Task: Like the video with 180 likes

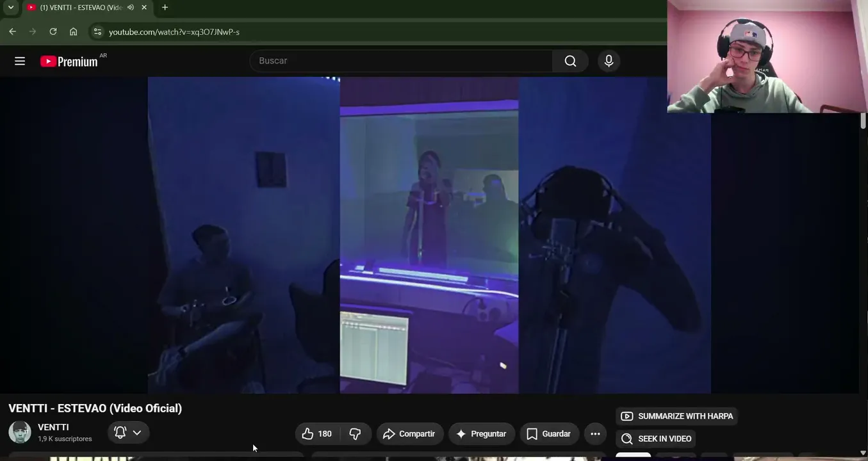Action: pos(317,434)
